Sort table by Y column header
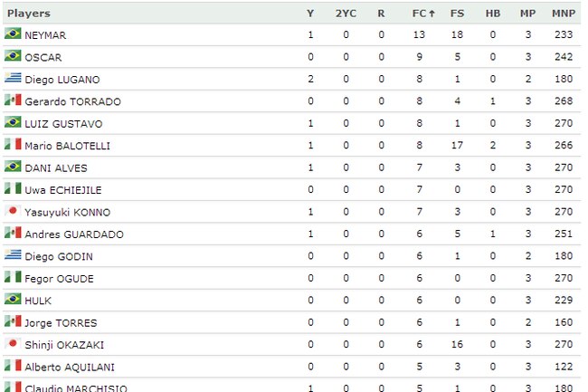This screenshot has height=392, width=588. [x=310, y=14]
